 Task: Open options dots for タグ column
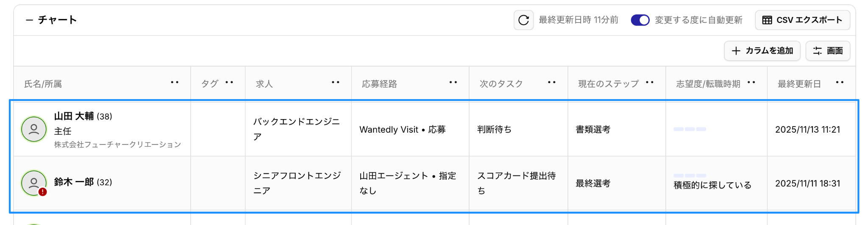click(229, 83)
